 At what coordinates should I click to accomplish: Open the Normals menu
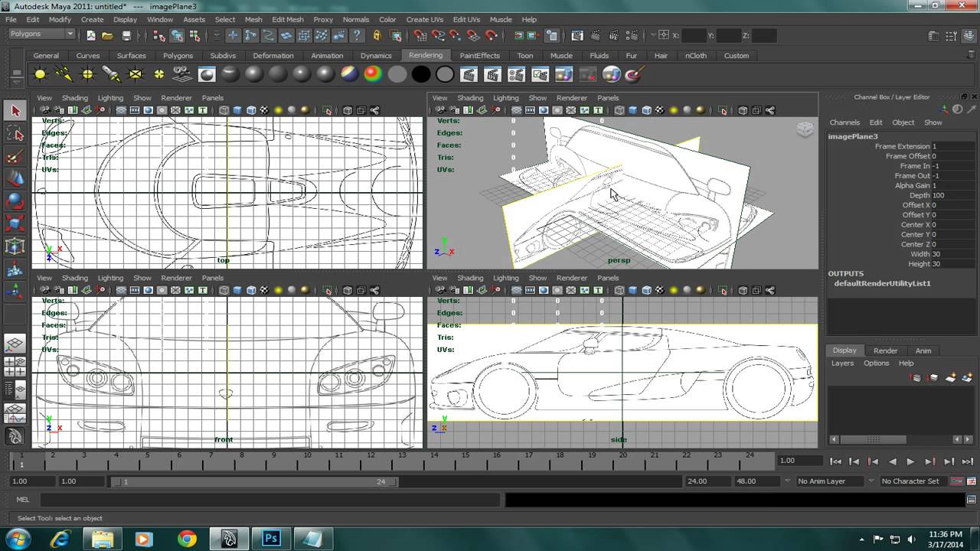(356, 19)
